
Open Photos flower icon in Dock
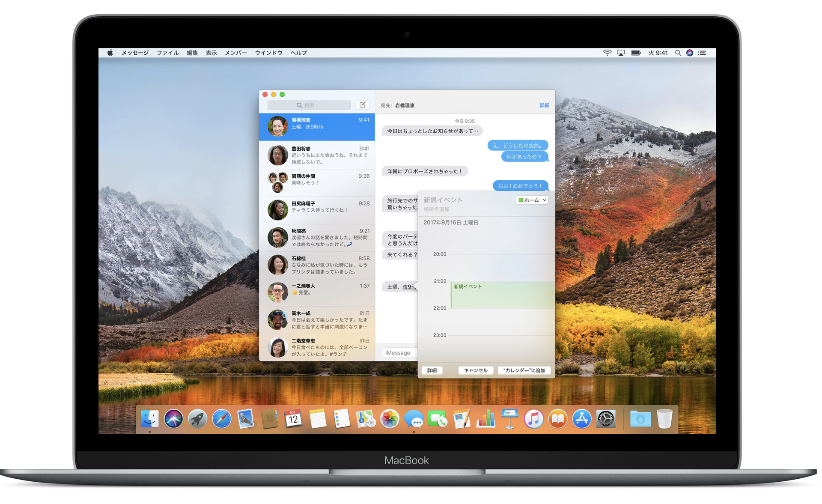[x=390, y=418]
